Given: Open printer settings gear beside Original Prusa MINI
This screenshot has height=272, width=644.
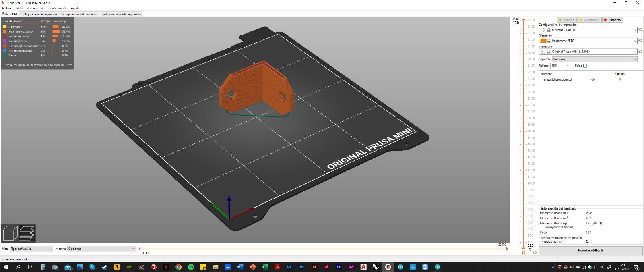Looking at the screenshot, I should click(x=640, y=52).
